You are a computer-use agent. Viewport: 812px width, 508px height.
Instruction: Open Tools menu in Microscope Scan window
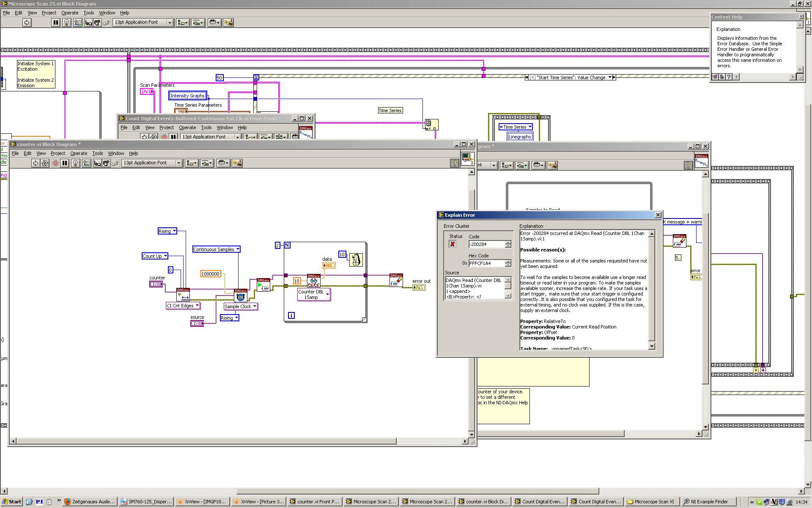pos(88,13)
